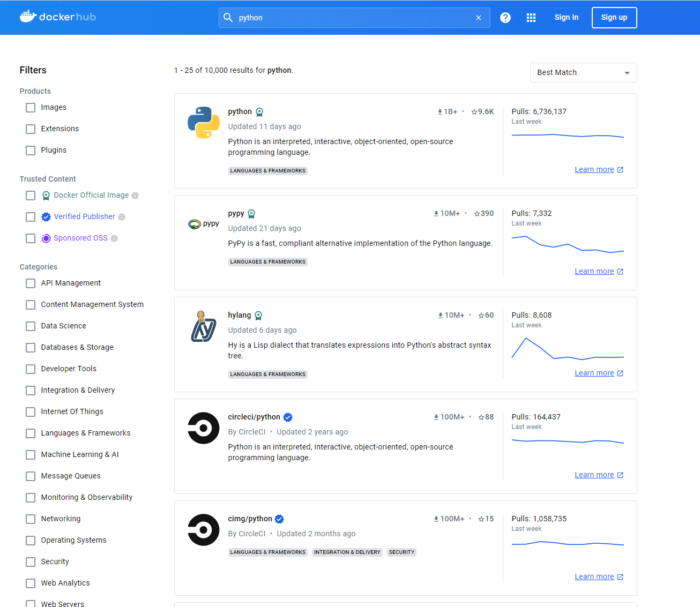700x607 pixels.
Task: Tick the Data Science category checkbox
Action: [31, 326]
